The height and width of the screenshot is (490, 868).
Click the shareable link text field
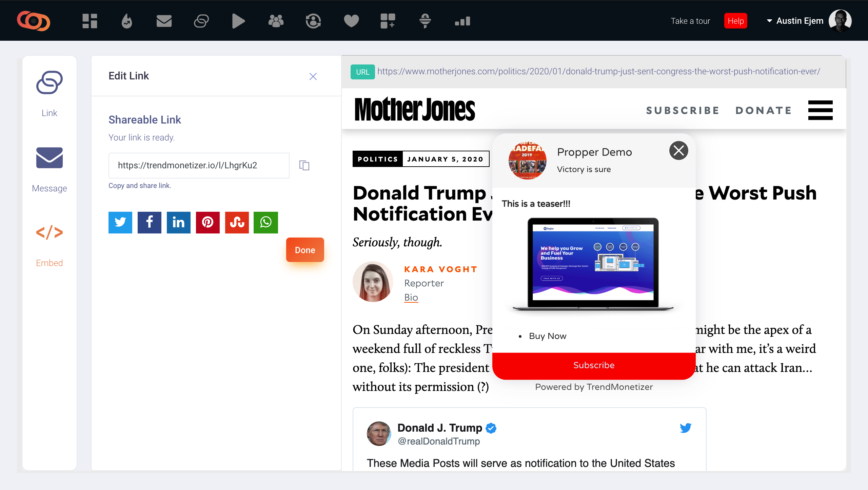click(199, 165)
